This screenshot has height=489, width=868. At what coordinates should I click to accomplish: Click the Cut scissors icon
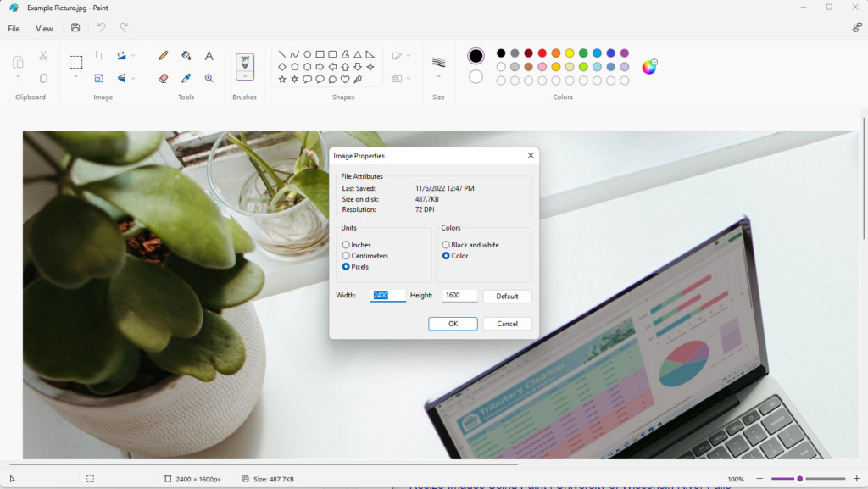43,55
